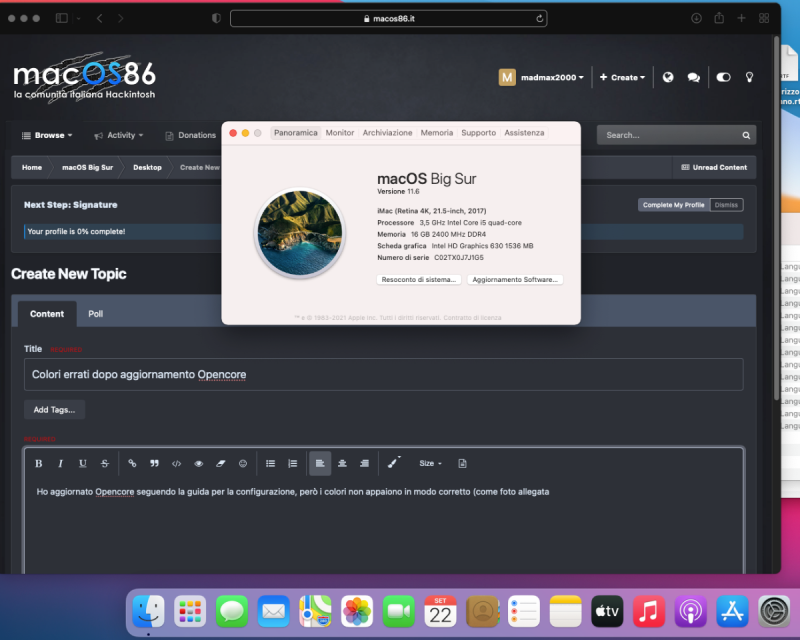Expand the Browse menu

point(47,135)
